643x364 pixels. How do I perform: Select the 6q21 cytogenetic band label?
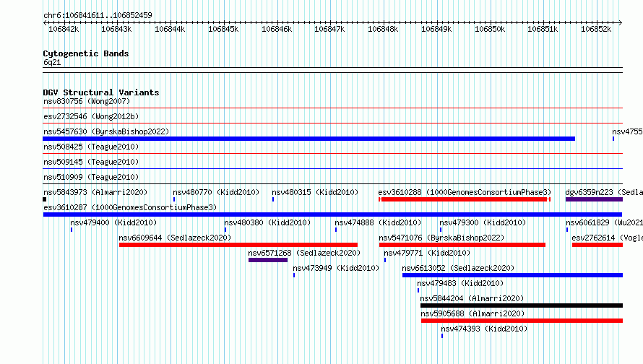coord(52,62)
